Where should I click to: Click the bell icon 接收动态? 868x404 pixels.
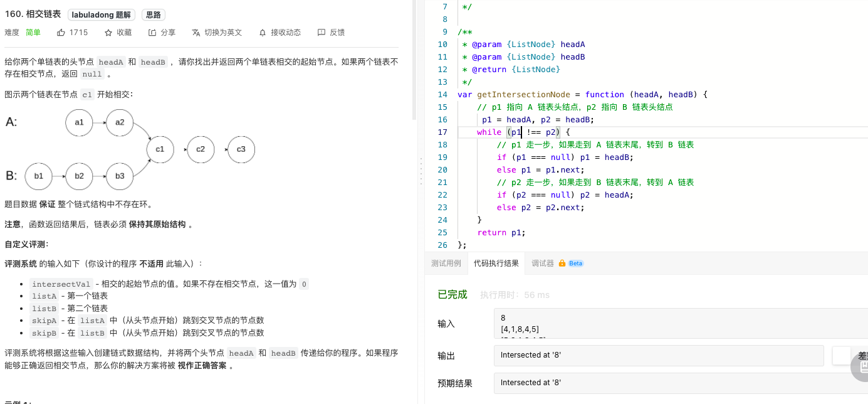(x=263, y=33)
